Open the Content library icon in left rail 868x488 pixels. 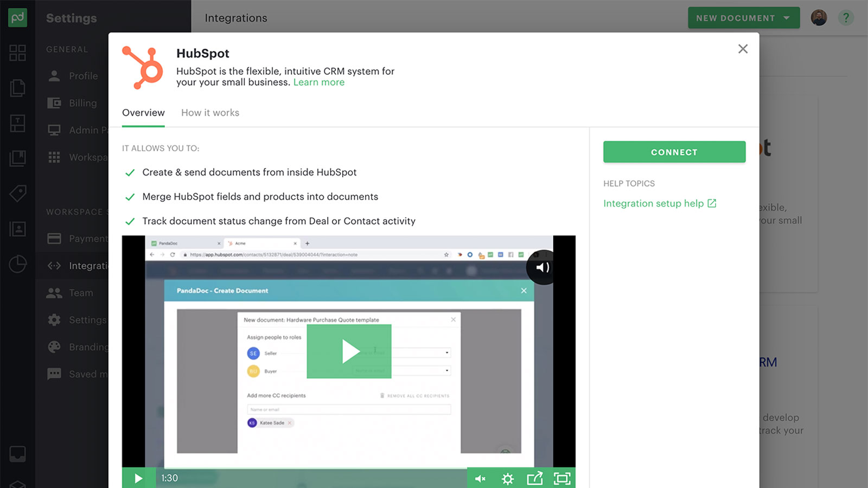[17, 158]
